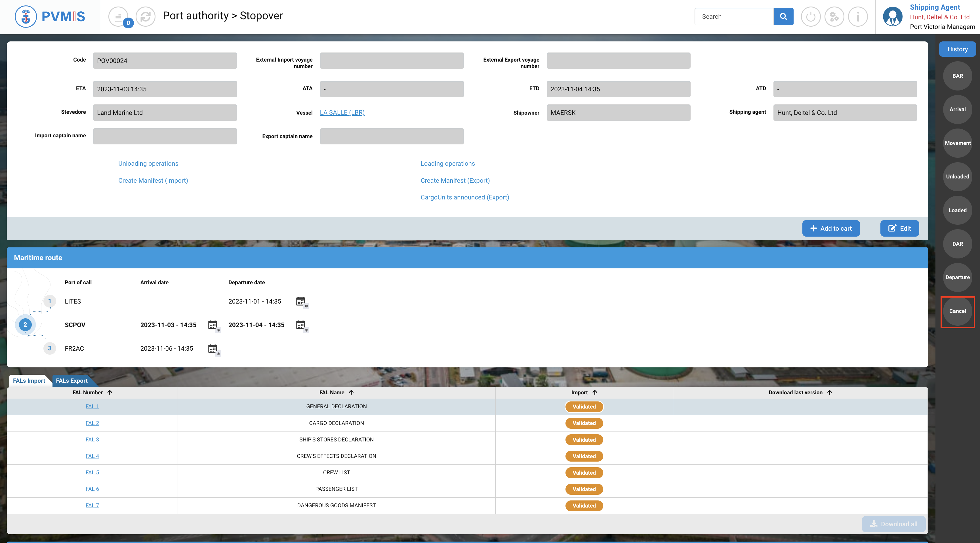
Task: Open calendar icon for LITES departure date
Action: click(x=301, y=302)
